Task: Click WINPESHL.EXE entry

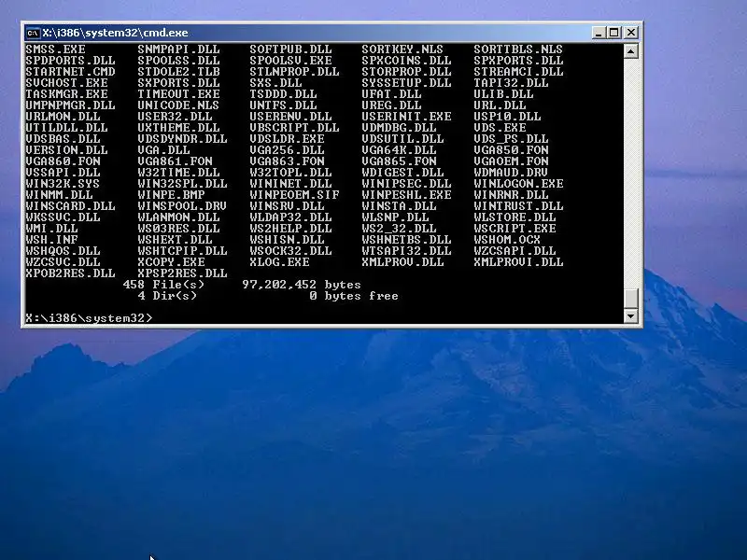Action: tap(406, 195)
